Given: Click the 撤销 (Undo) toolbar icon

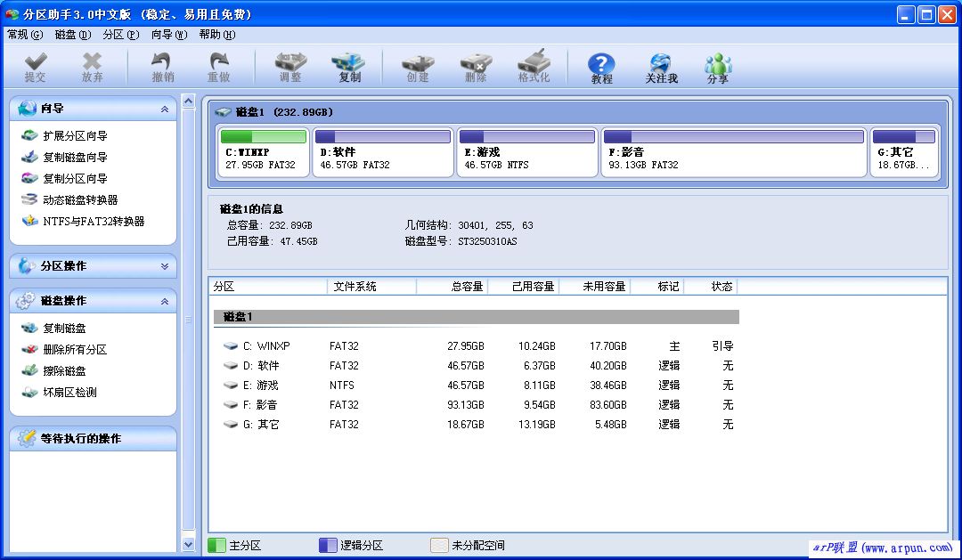Looking at the screenshot, I should [163, 67].
